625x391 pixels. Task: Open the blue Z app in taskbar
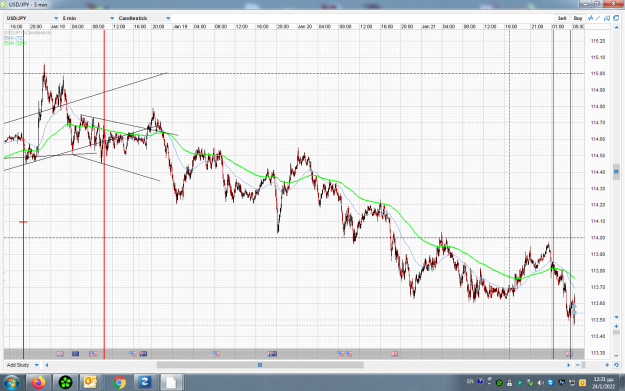[x=144, y=382]
